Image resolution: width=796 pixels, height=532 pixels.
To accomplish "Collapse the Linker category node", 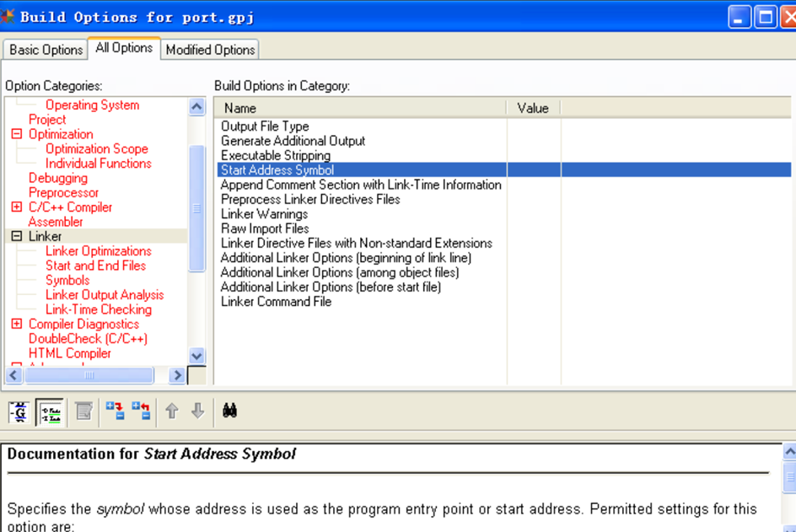I will [17, 236].
